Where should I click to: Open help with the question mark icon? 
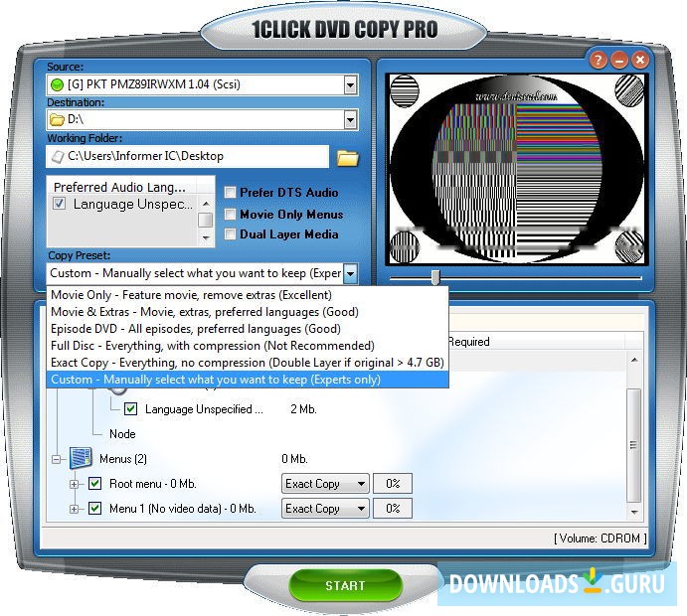(599, 60)
